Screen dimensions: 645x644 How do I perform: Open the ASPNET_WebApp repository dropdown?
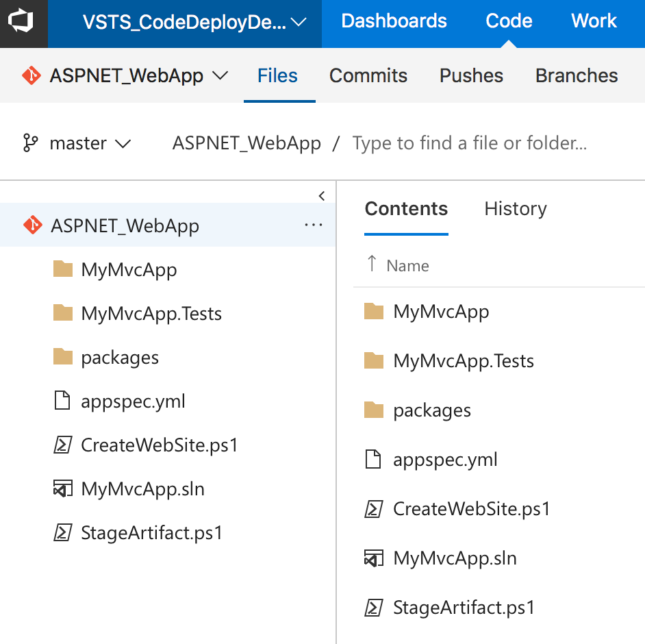click(x=138, y=76)
